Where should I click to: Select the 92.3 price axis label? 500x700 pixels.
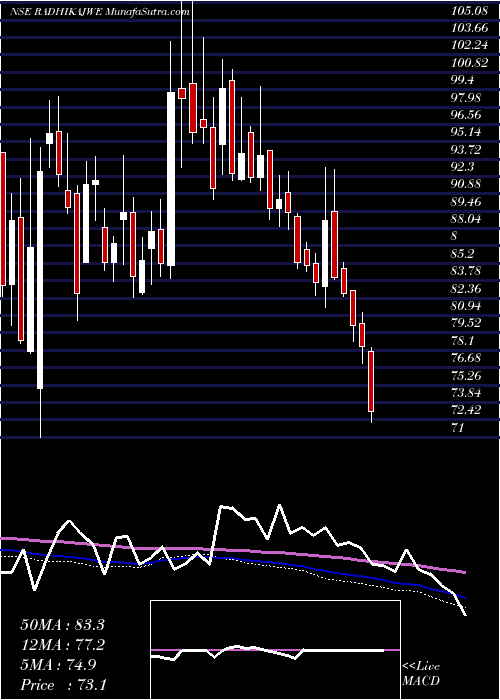[x=464, y=168]
